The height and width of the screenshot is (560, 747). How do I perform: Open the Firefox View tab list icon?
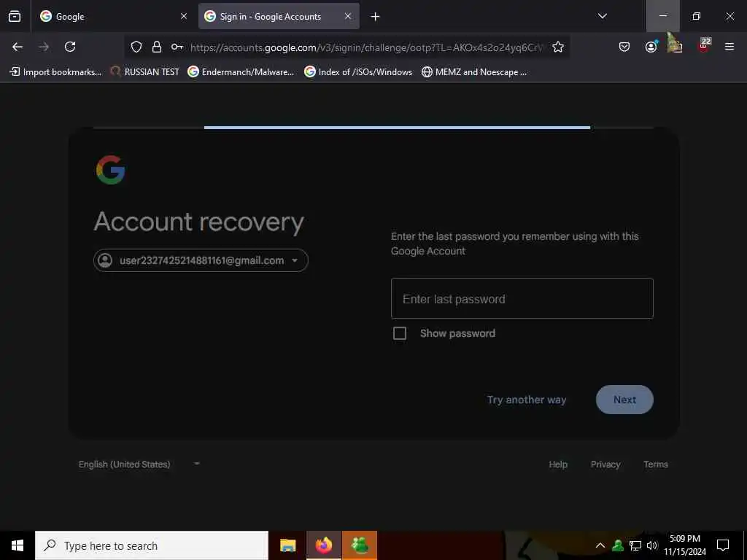click(x=15, y=16)
